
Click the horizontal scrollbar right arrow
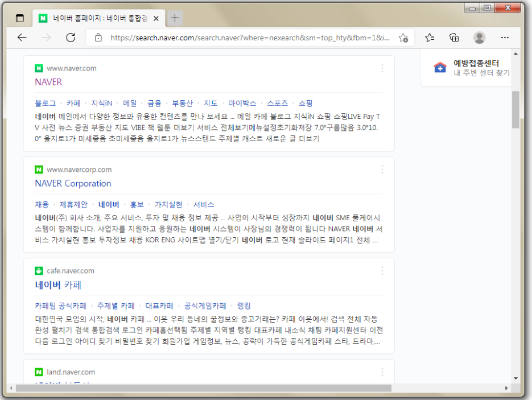506,388
